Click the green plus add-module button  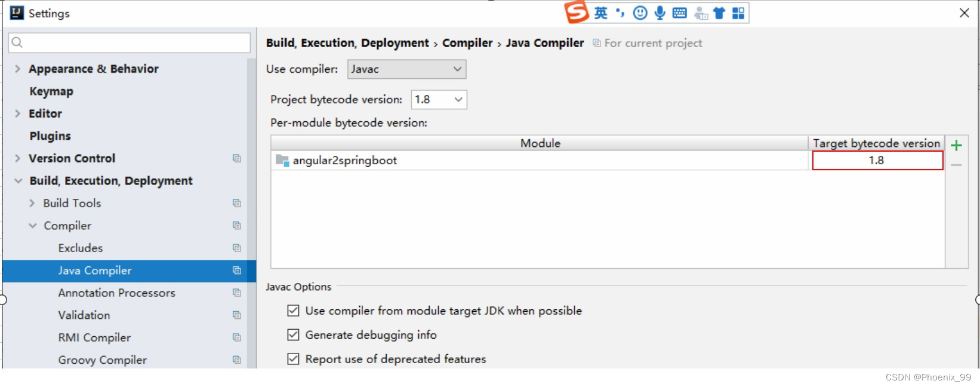click(x=956, y=145)
